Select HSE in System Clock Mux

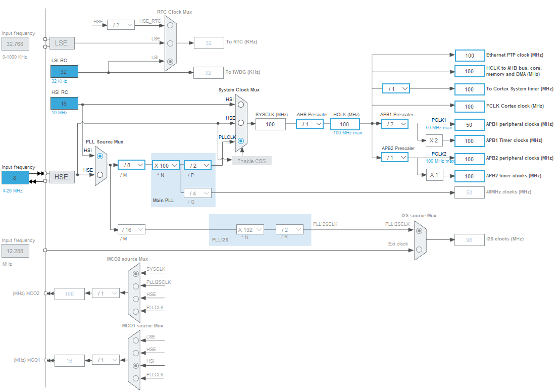[x=241, y=123]
